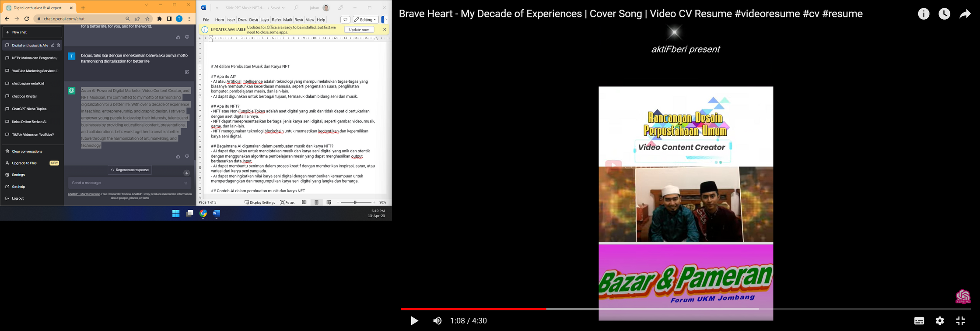Open the Chrome extensions puzzle icon
980x331 pixels.
pos(159,19)
